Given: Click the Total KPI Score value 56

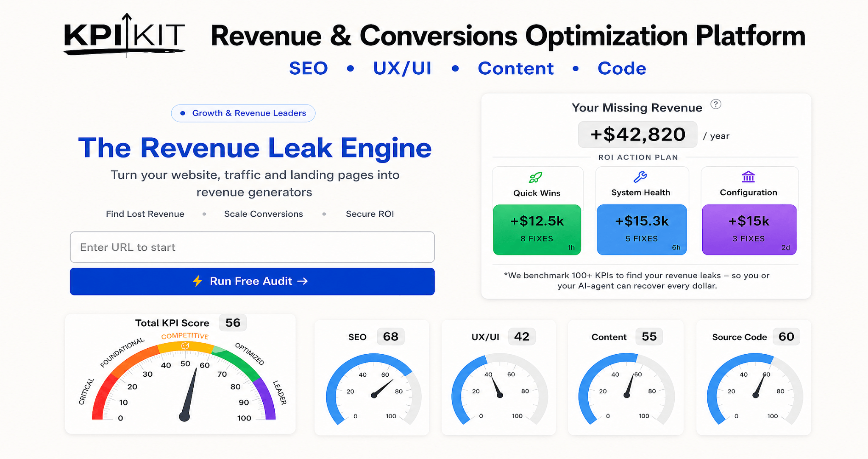Looking at the screenshot, I should (x=233, y=323).
